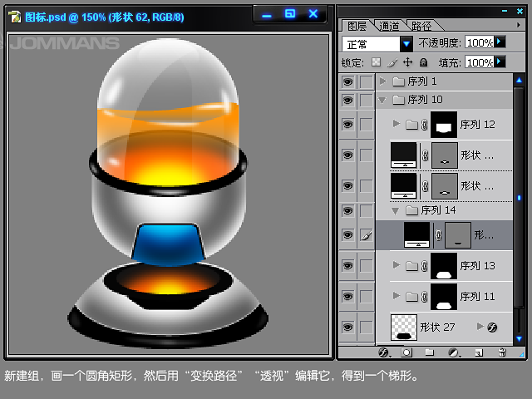The width and height of the screenshot is (532, 399).
Task: Click the add layer style icon at panel bottom
Action: coord(384,352)
